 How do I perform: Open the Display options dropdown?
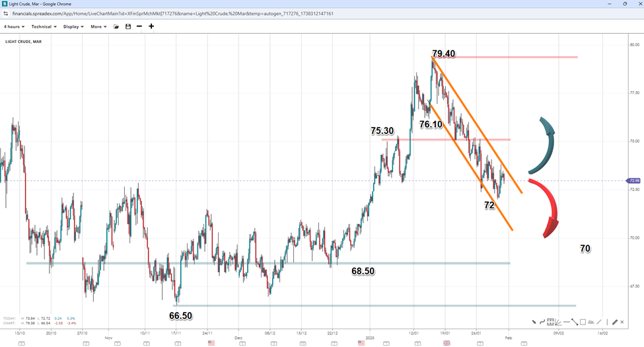(x=73, y=26)
